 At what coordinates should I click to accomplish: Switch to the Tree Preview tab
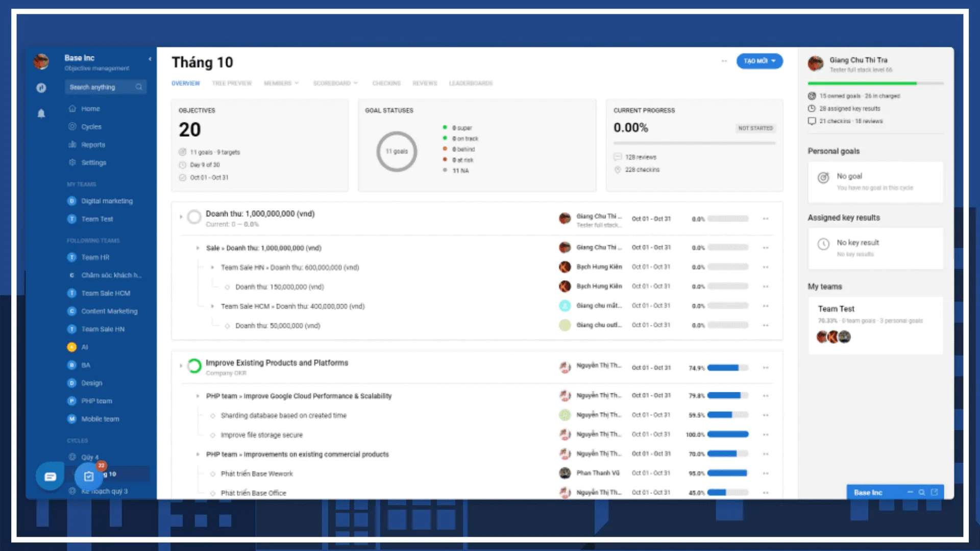tap(232, 83)
